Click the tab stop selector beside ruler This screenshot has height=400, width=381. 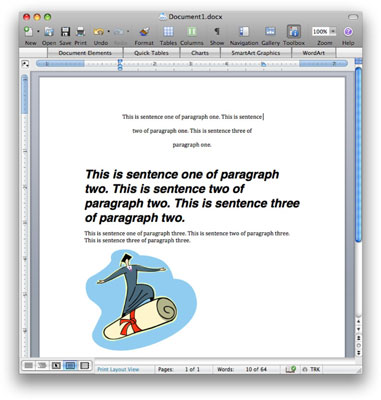click(x=25, y=64)
